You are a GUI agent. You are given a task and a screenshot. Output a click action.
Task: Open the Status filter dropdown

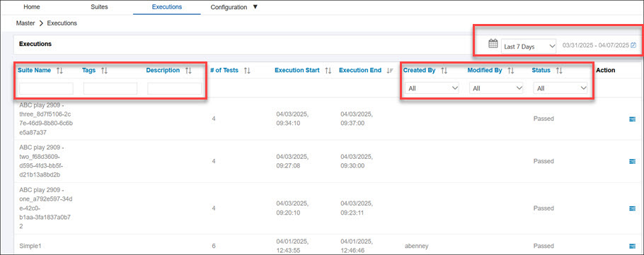(560, 88)
